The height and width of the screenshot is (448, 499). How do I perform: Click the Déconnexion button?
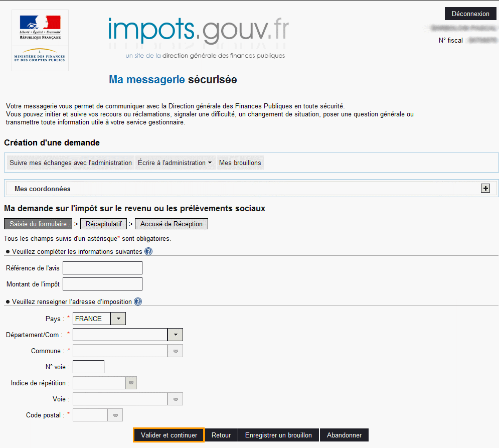click(470, 14)
